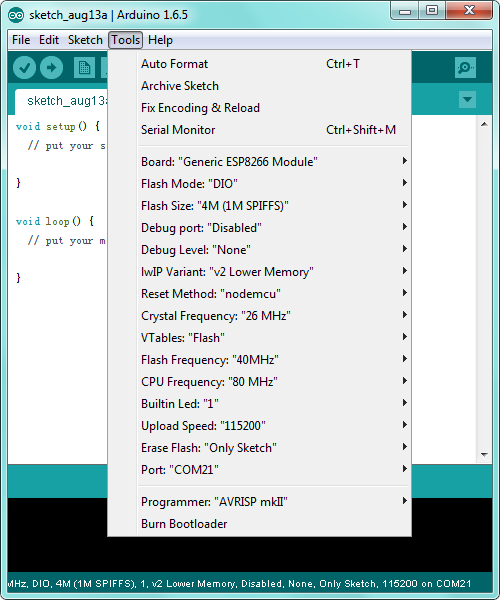The width and height of the screenshot is (500, 600).
Task: Click the Verify checkmark toolbar icon
Action: click(x=24, y=68)
